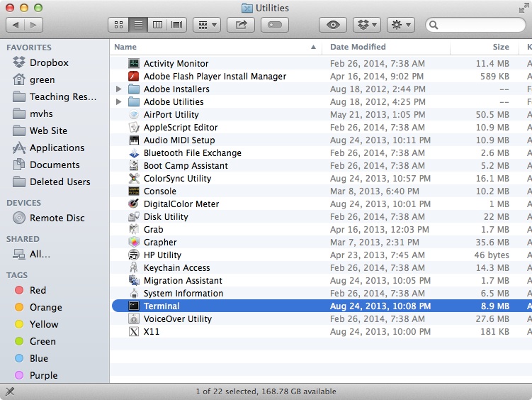Click the Disk Utility icon
The height and width of the screenshot is (400, 532).
point(134,217)
